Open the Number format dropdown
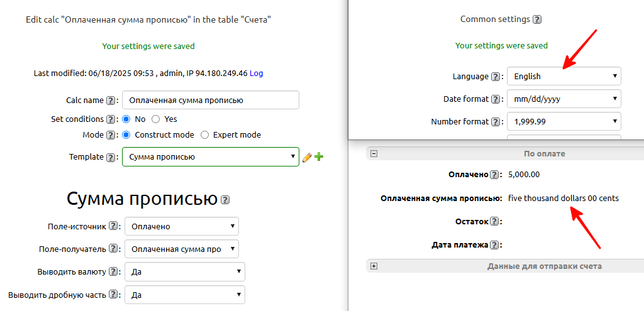This screenshot has height=311, width=644. pos(563,121)
